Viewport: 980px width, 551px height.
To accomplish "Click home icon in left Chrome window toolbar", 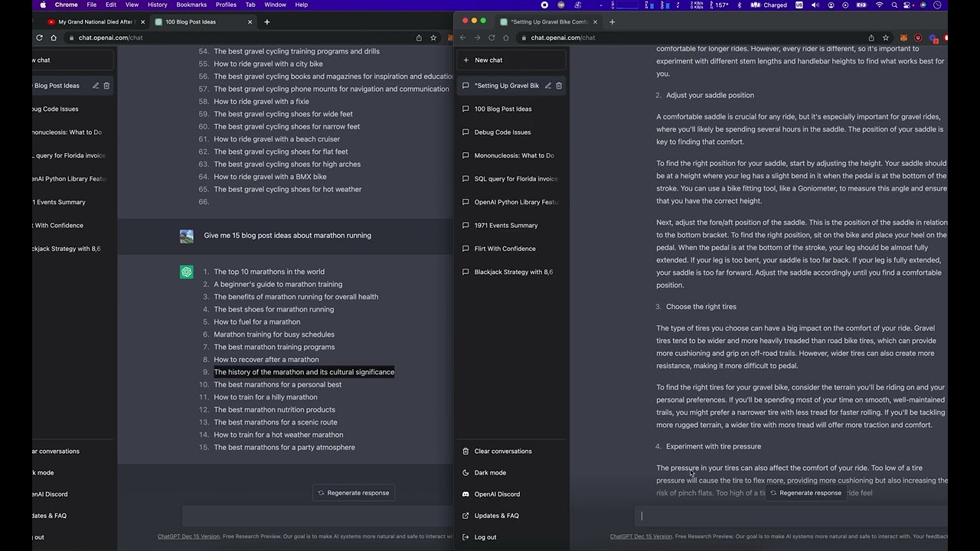I will point(54,37).
